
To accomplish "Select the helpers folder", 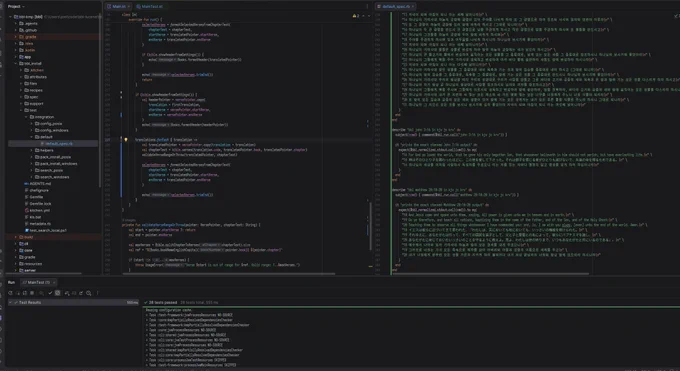I will coord(44,150).
